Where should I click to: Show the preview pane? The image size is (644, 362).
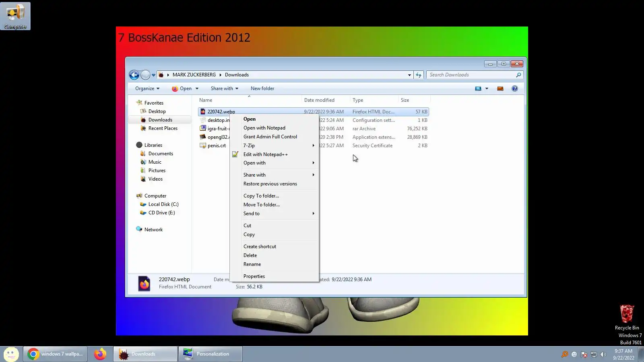[x=500, y=88]
